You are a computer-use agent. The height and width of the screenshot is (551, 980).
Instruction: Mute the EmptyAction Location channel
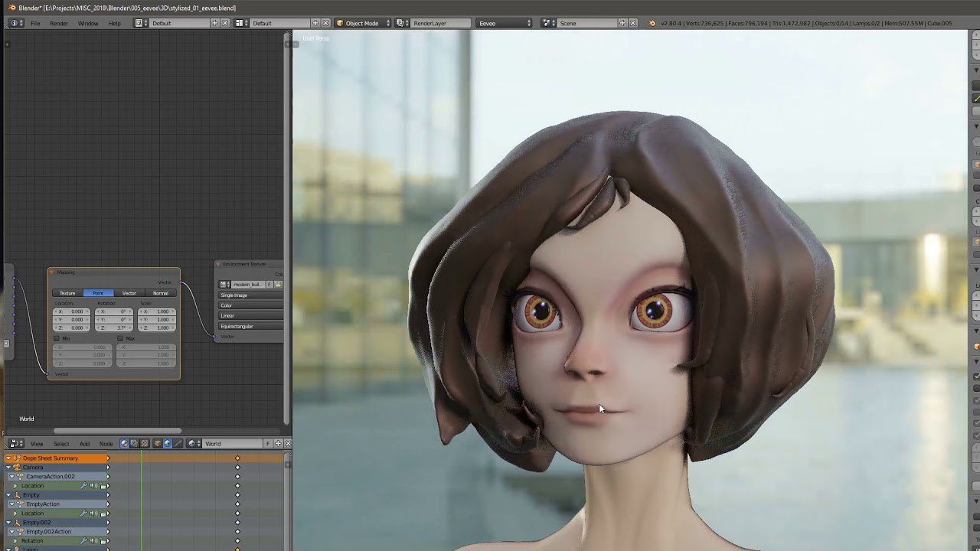click(93, 513)
